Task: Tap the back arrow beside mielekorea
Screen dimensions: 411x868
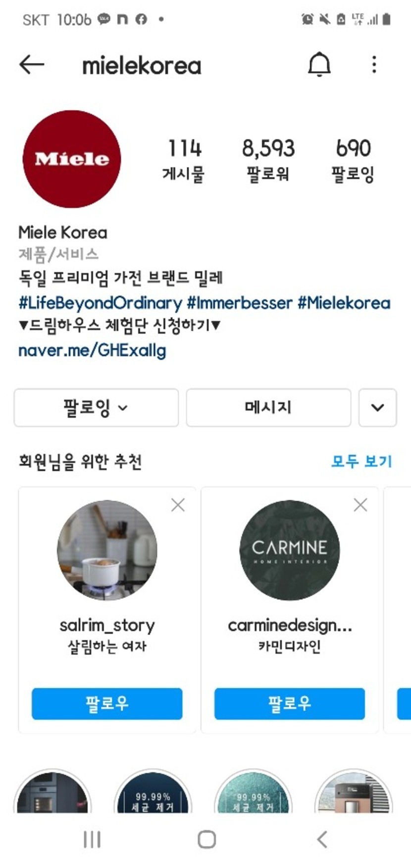Action: tap(32, 64)
